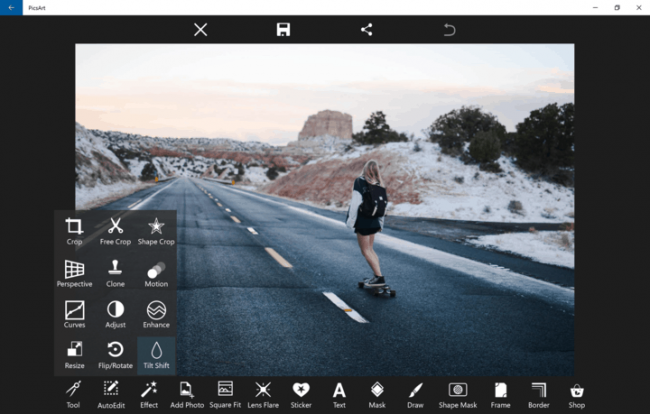Discard edits with the X icon
The image size is (650, 414).
200,29
